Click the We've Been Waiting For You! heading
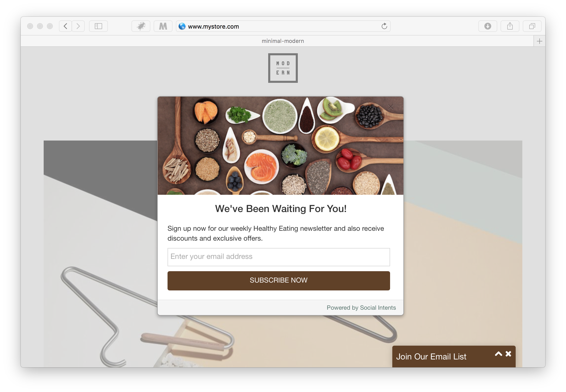 click(281, 209)
